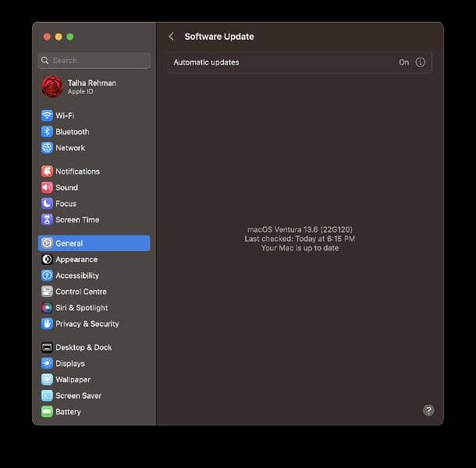
Task: Open Automatic updates info button
Action: click(421, 62)
